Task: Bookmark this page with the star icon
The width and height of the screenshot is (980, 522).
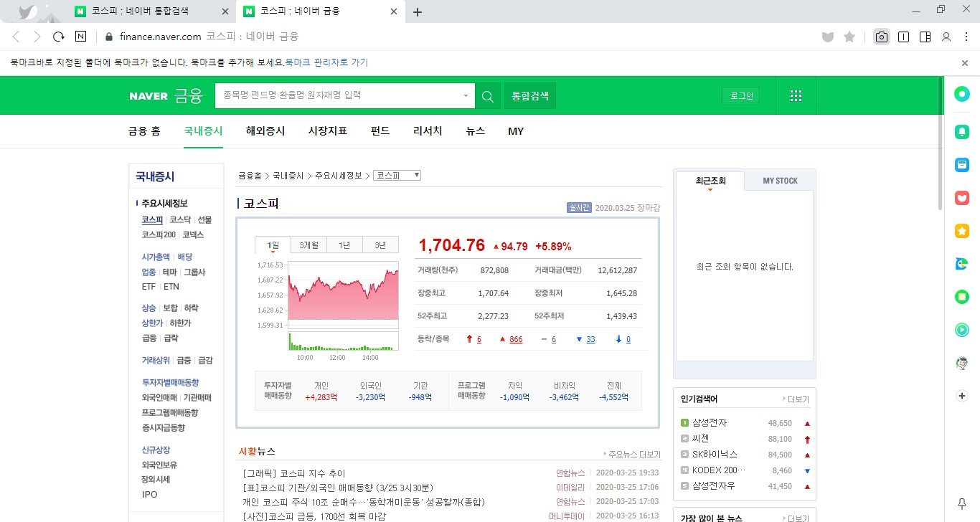Action: 849,37
